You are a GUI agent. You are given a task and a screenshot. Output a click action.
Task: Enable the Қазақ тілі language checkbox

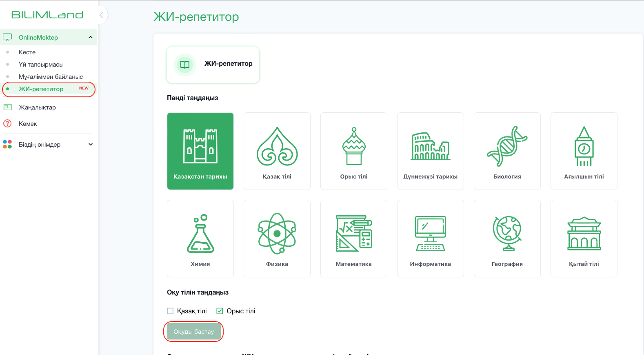tap(170, 311)
